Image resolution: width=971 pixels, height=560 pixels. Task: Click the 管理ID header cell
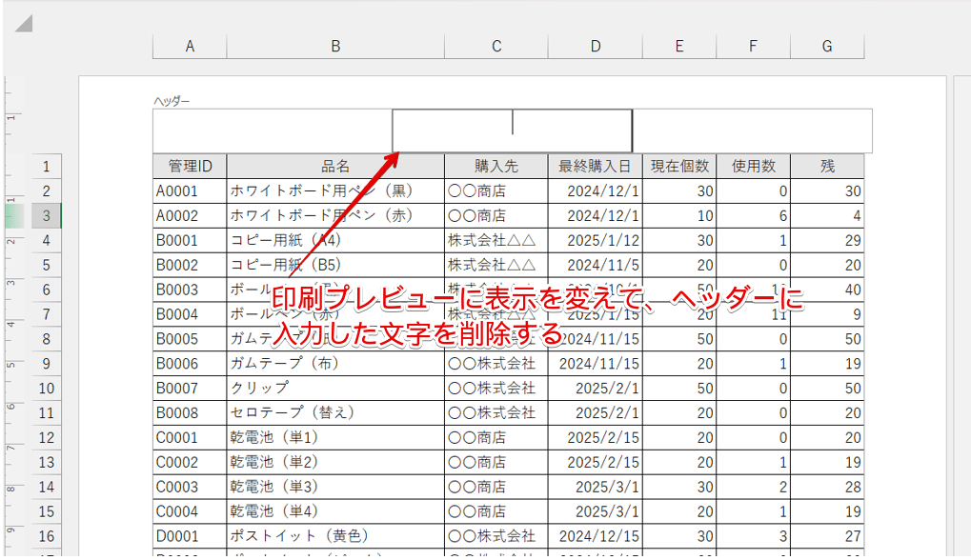(189, 166)
